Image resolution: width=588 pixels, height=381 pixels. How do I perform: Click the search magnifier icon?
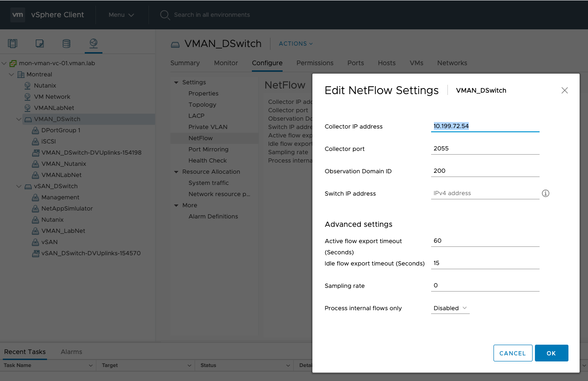[165, 15]
